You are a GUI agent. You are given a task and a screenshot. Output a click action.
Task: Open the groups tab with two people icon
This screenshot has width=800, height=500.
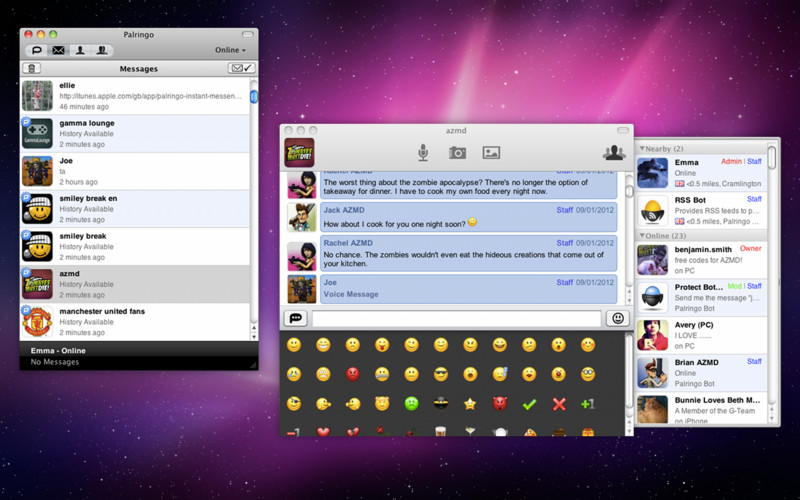[x=102, y=50]
